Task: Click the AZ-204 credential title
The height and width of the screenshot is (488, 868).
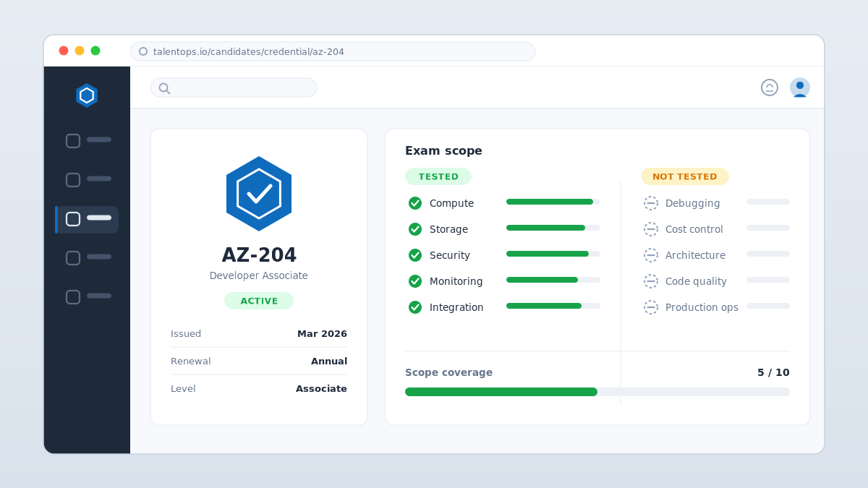Action: (259, 255)
